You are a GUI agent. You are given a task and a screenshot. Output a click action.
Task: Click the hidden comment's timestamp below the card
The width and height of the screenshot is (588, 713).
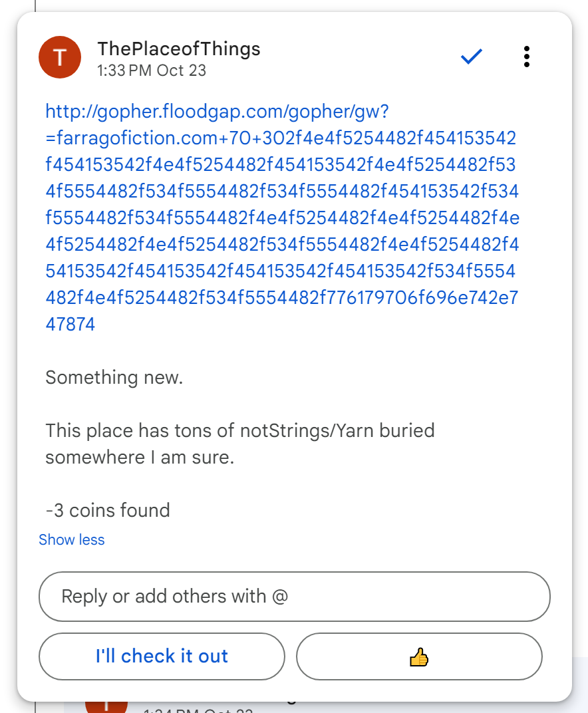(x=198, y=710)
